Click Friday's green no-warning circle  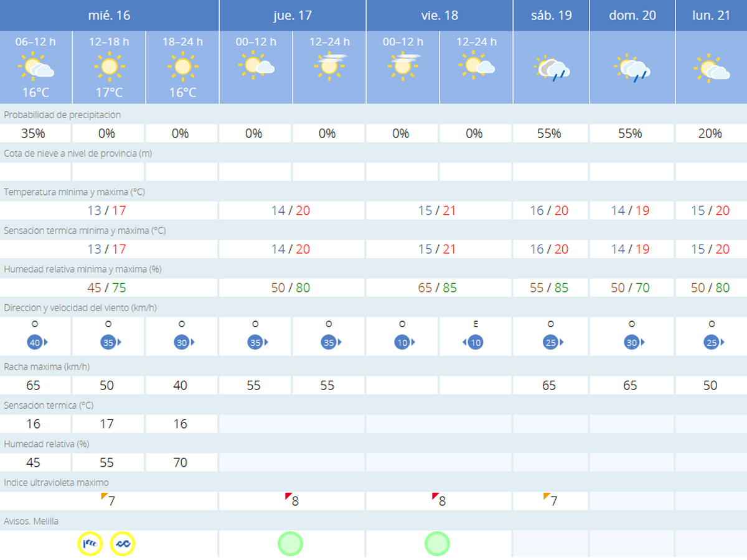click(437, 544)
